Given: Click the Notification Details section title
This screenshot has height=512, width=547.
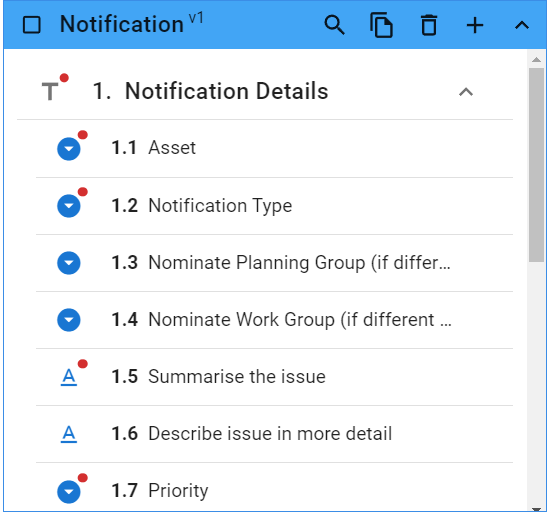Looking at the screenshot, I should tap(226, 91).
